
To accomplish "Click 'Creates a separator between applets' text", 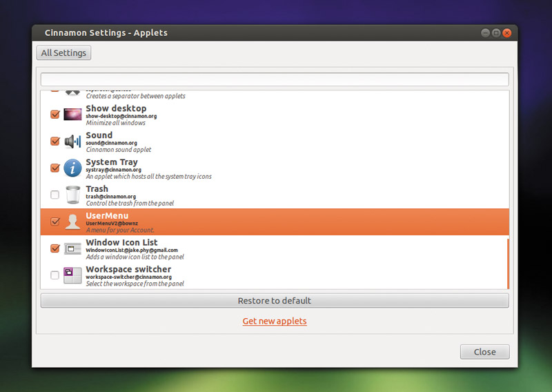I will 135,96.
